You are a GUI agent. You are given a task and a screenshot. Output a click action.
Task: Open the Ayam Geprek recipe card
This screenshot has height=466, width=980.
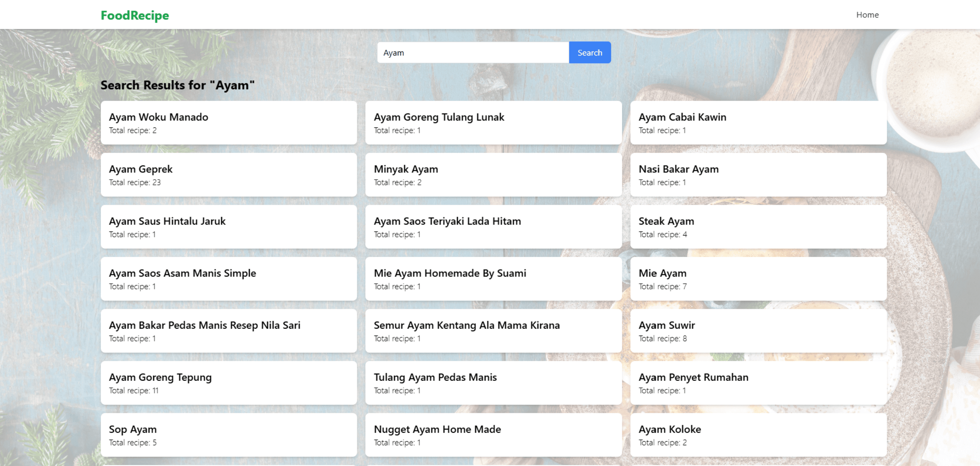pyautogui.click(x=228, y=175)
